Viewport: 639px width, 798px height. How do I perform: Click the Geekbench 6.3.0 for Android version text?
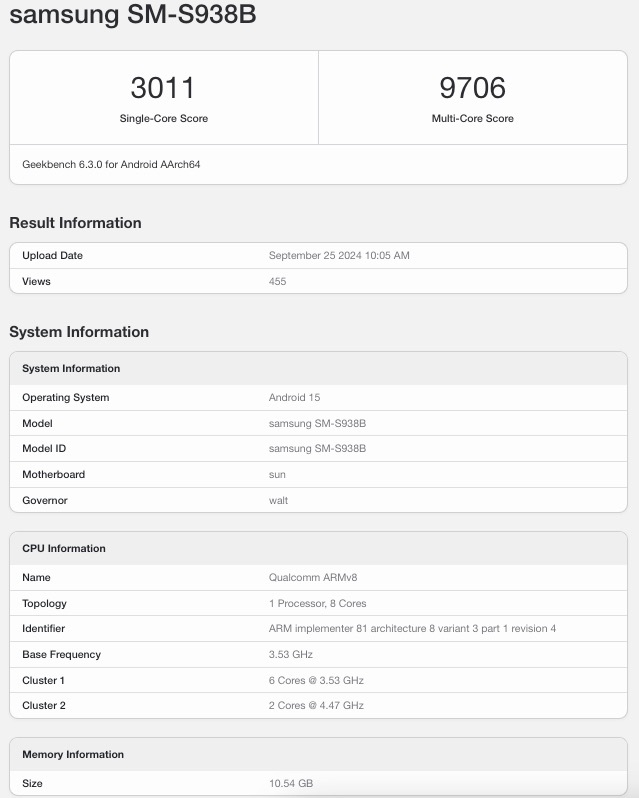click(x=111, y=164)
